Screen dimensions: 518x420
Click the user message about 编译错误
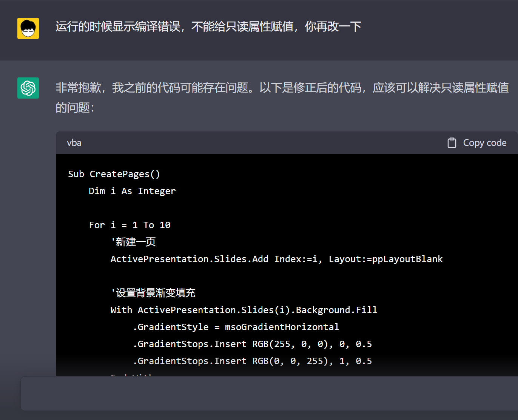(x=208, y=26)
